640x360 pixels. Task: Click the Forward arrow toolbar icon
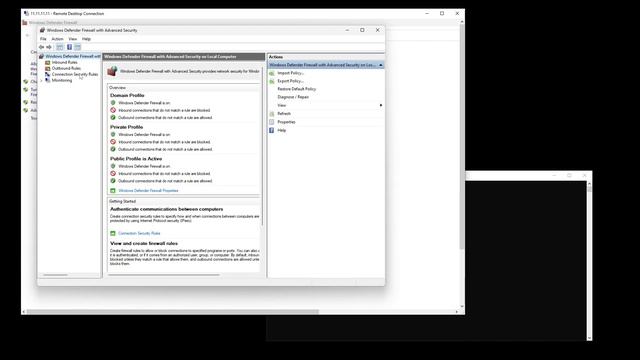point(49,47)
